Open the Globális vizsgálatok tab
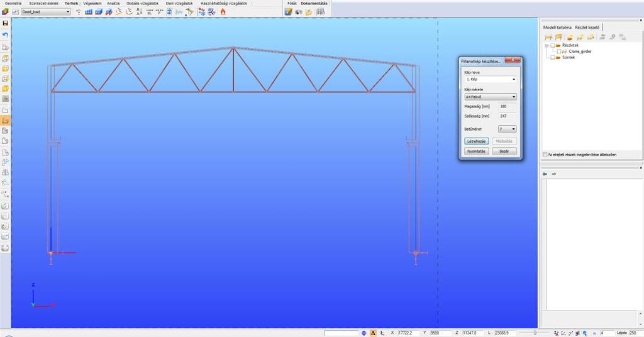644x337 pixels. click(x=142, y=3)
